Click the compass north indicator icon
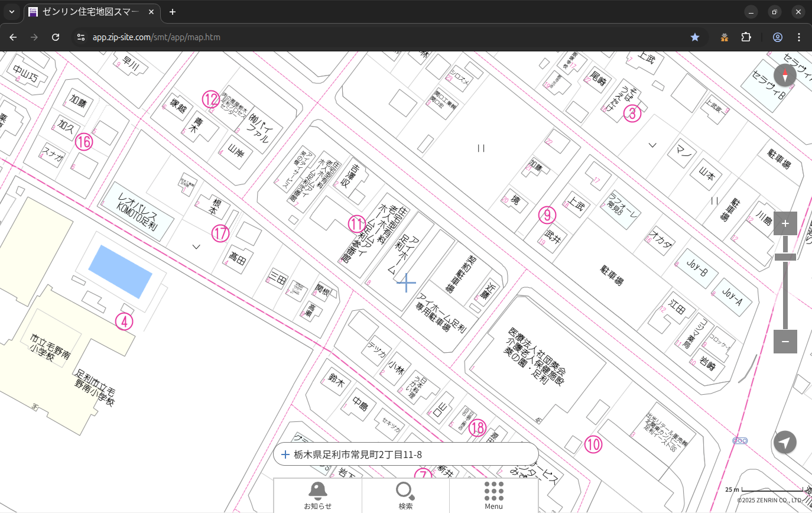This screenshot has height=513, width=812. click(x=785, y=76)
